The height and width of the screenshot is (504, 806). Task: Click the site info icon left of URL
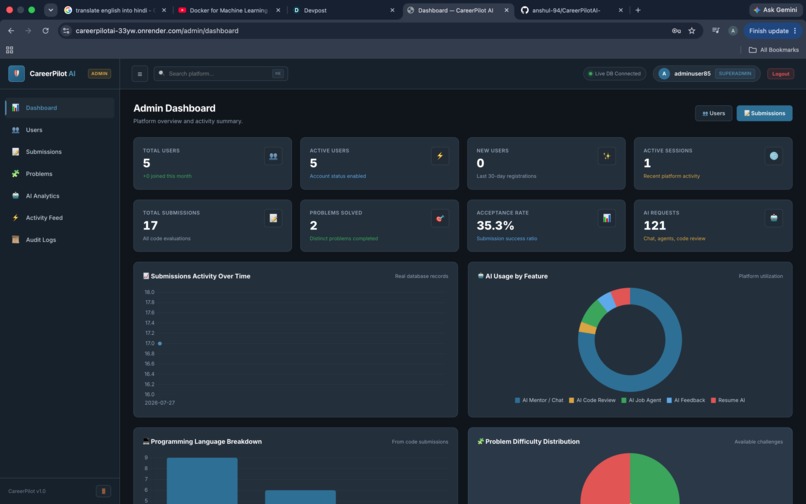[66, 31]
